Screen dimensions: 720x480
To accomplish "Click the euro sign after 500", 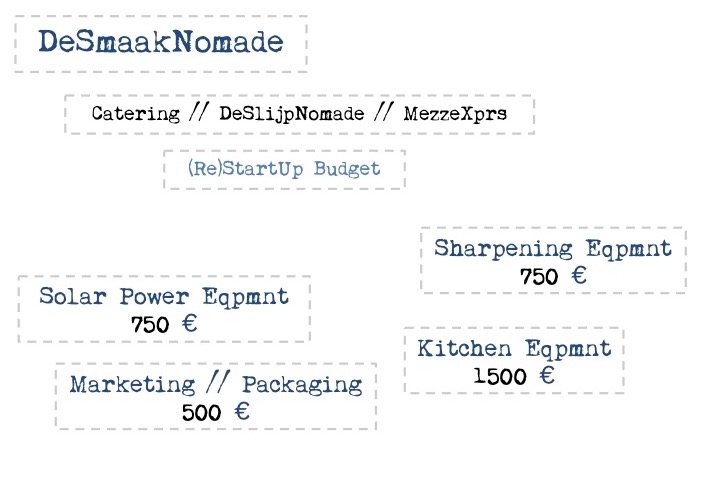I will point(242,411).
